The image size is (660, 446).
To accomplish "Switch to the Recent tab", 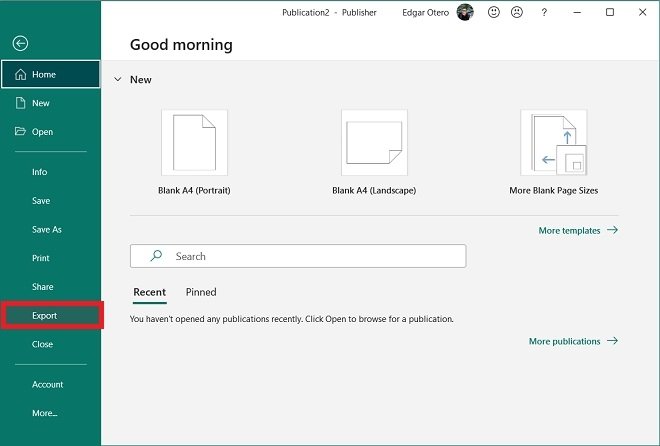I will [149, 292].
